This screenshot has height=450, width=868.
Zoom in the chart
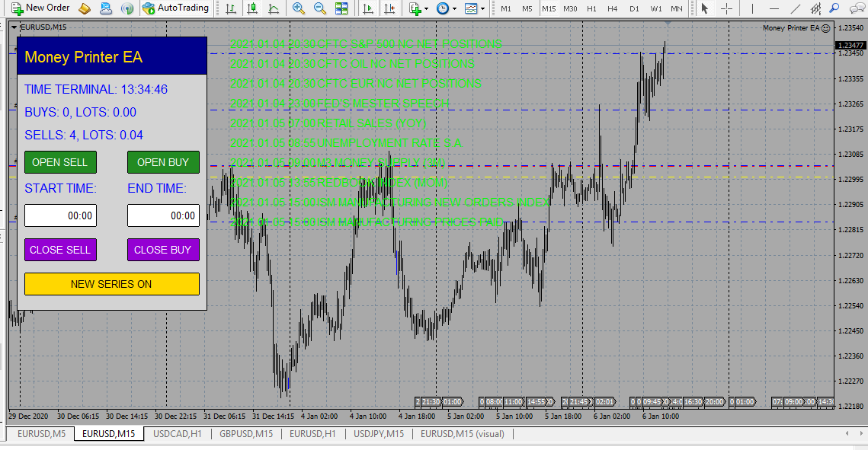[299, 8]
